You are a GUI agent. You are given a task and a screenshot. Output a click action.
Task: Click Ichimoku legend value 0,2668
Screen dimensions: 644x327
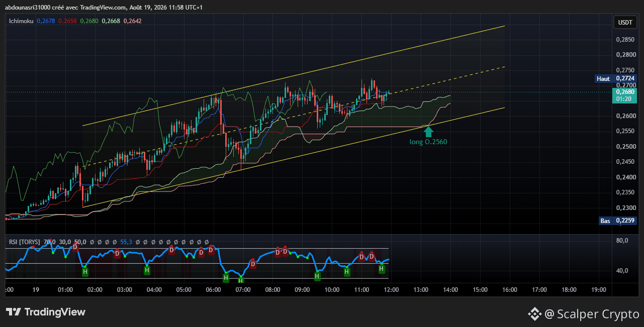coord(111,21)
